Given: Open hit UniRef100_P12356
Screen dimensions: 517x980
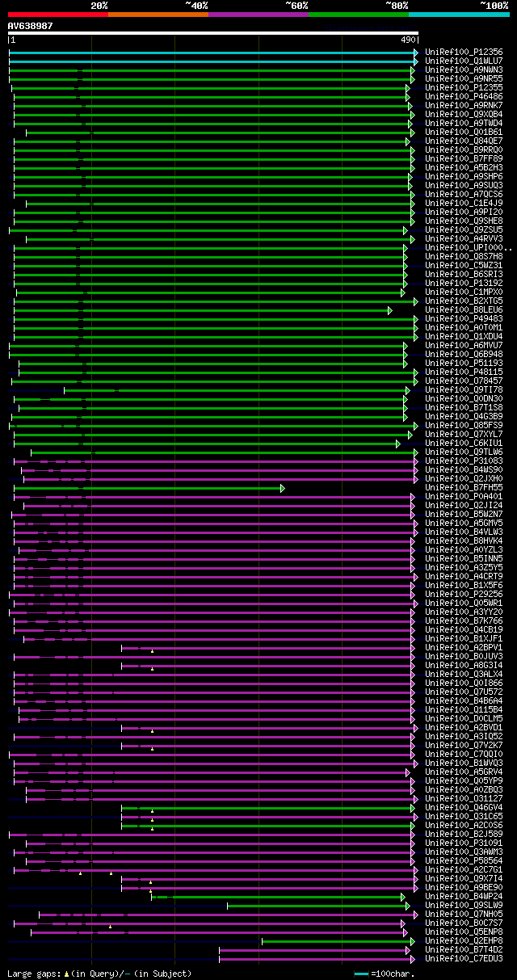Looking at the screenshot, I should point(464,52).
